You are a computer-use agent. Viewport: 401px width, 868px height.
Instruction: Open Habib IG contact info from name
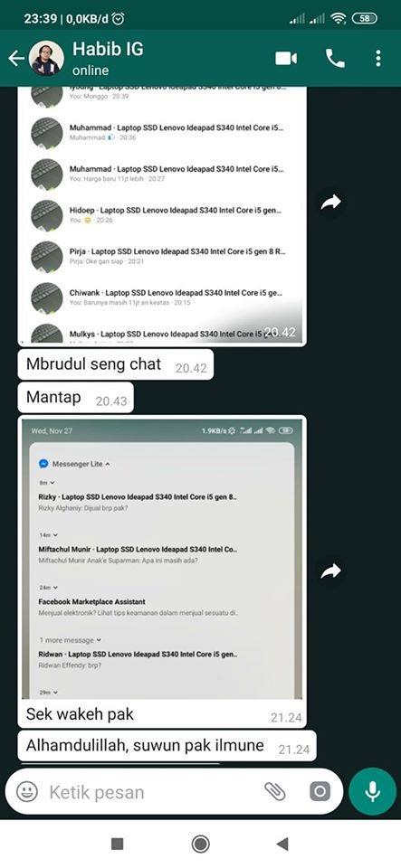pyautogui.click(x=108, y=49)
